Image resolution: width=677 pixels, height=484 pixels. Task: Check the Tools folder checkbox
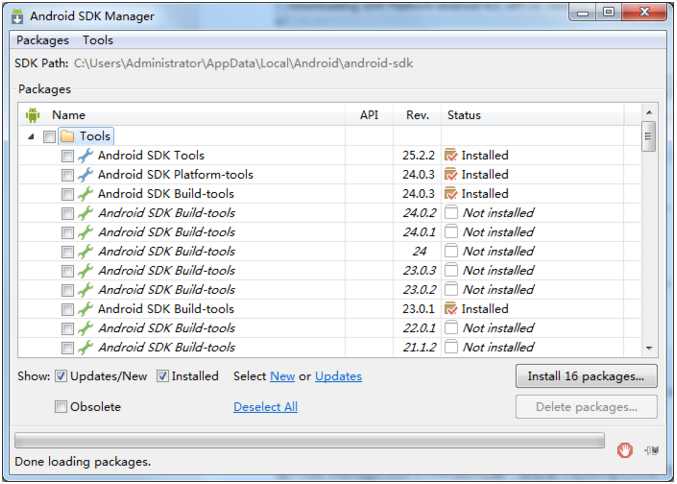(50, 137)
